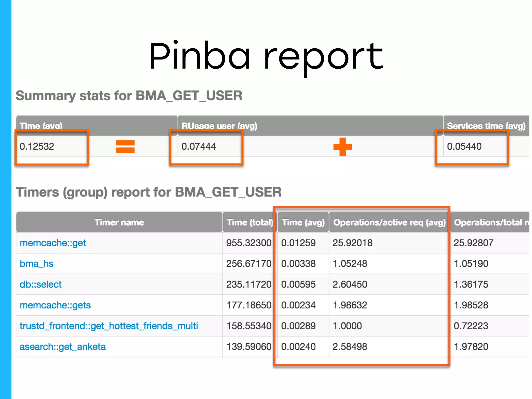
Task: Select avg time 0.00234 cell
Action: click(298, 305)
